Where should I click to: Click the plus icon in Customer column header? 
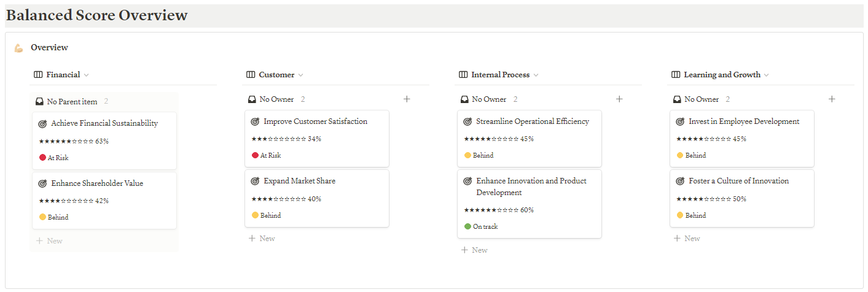pos(407,99)
